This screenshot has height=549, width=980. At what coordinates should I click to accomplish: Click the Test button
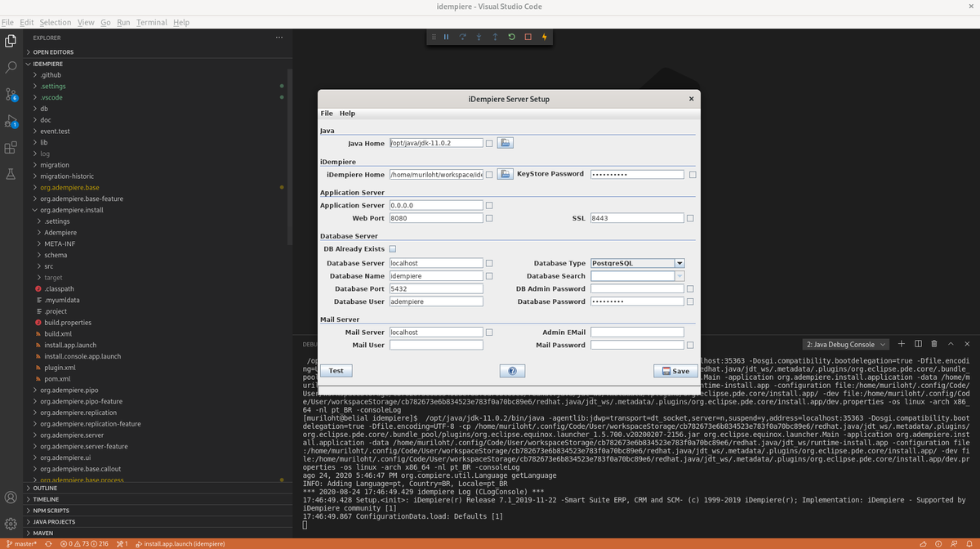[x=336, y=371]
